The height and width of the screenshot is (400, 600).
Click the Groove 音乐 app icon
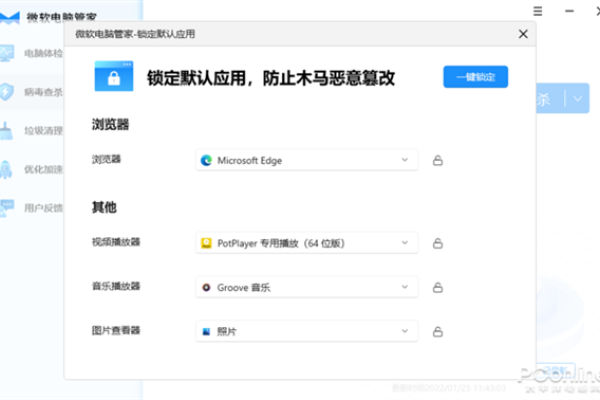tap(206, 287)
